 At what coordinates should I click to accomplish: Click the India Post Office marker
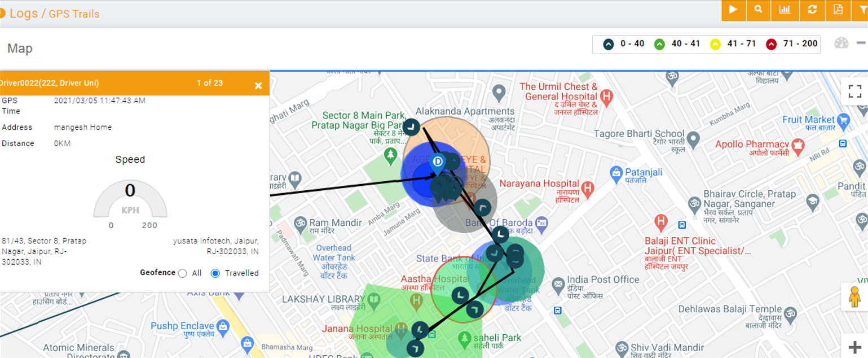558,284
